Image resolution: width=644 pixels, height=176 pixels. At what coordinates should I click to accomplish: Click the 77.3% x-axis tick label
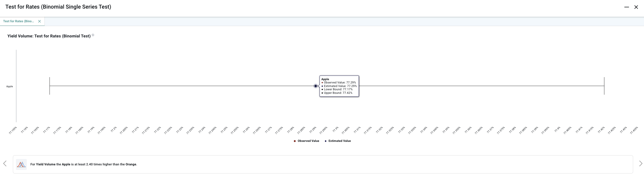(335, 129)
